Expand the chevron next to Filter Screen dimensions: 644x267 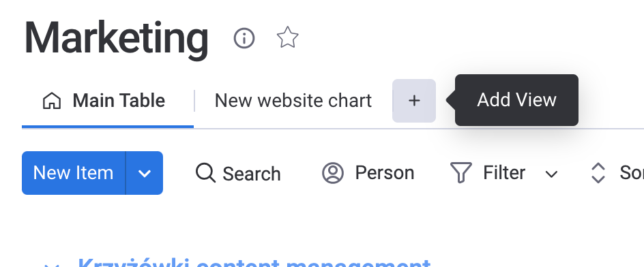pyautogui.click(x=551, y=174)
